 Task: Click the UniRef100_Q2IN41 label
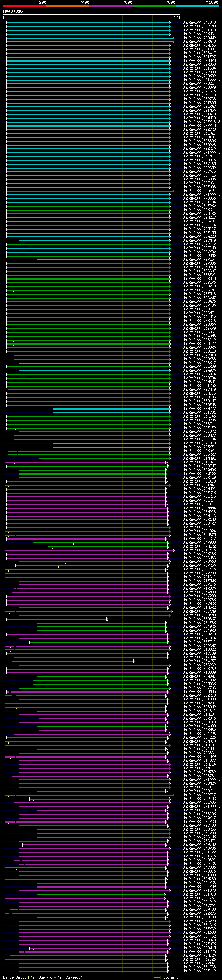[199, 485]
